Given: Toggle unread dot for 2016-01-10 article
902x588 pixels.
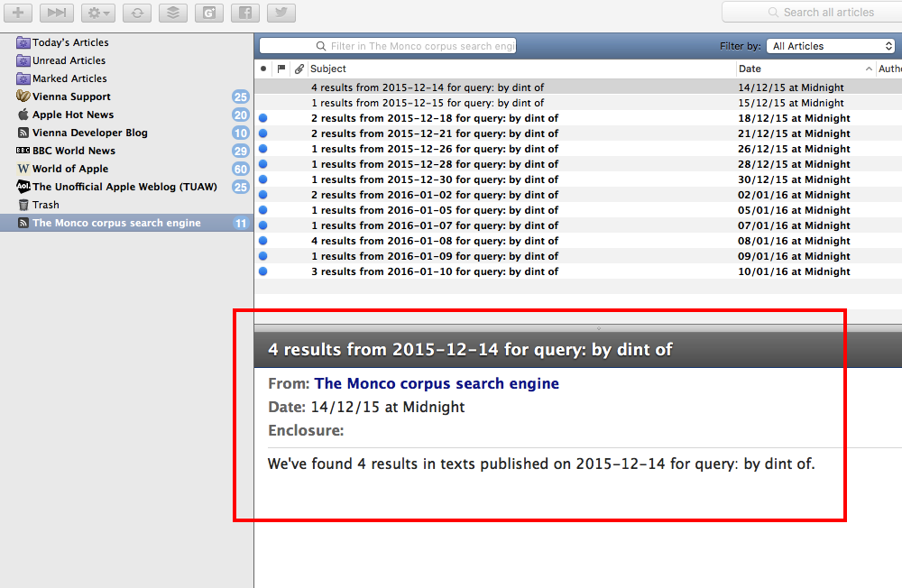Looking at the screenshot, I should [263, 271].
